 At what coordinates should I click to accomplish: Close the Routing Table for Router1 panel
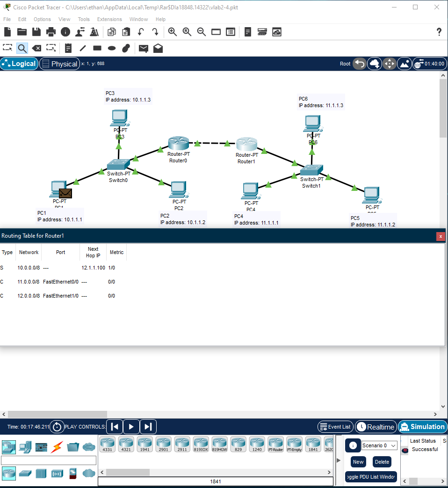(x=440, y=236)
